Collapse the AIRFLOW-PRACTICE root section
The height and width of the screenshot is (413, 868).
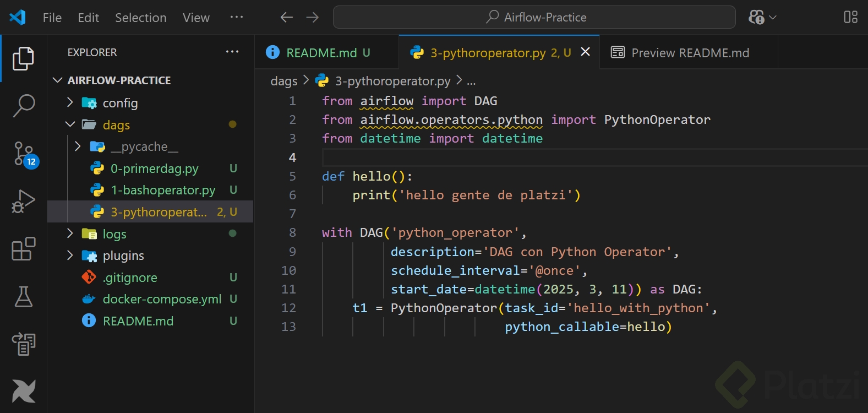tap(118, 80)
